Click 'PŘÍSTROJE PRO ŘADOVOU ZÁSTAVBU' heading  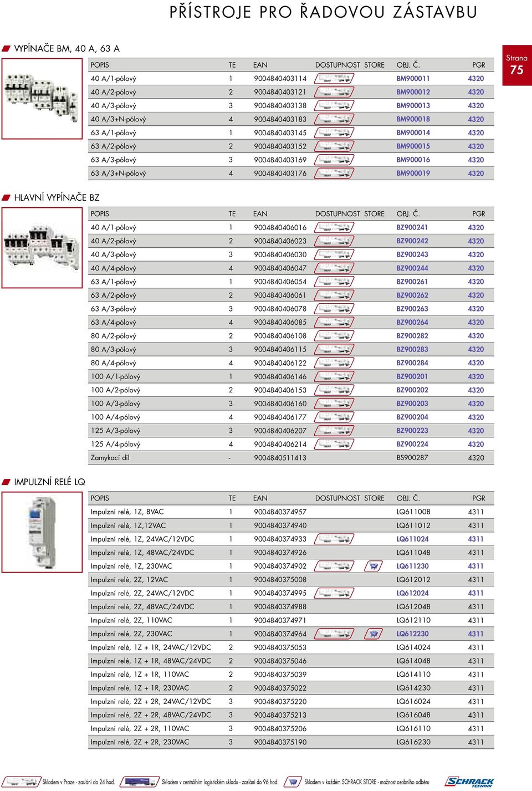[x=323, y=12]
